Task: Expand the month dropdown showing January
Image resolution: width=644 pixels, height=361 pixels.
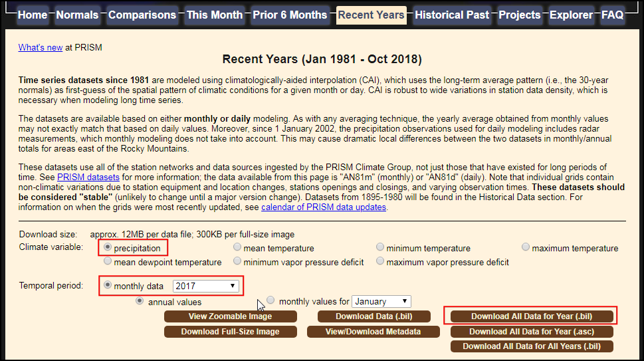Action: coord(381,301)
